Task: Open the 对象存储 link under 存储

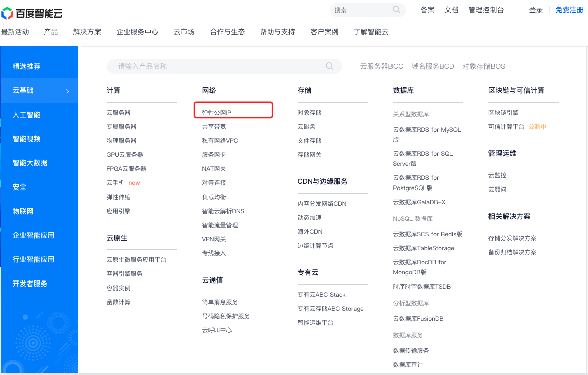Action: point(310,113)
